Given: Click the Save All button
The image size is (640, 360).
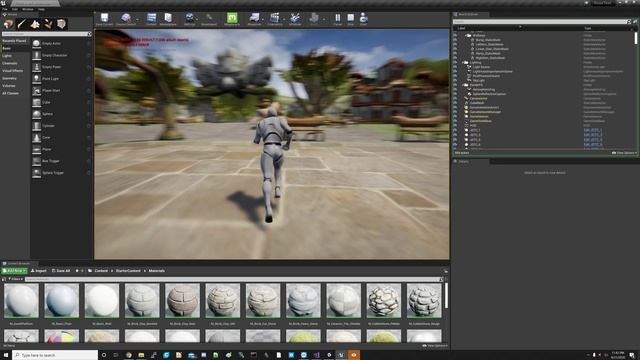Looking at the screenshot, I should point(61,271).
